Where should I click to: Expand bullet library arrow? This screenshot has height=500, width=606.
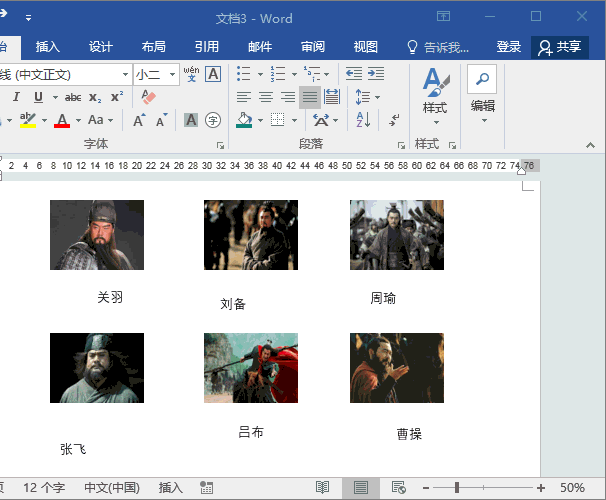click(x=260, y=74)
